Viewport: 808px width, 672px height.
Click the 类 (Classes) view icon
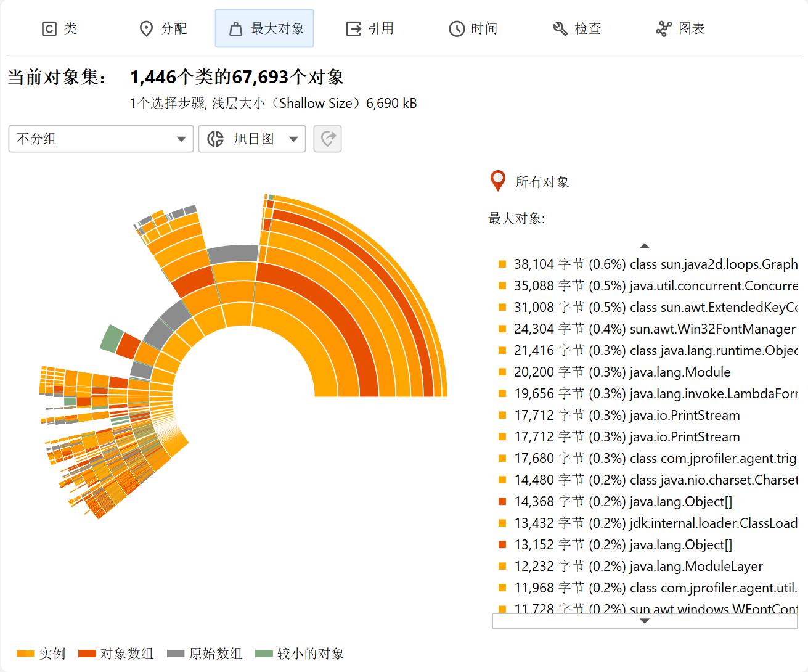[49, 29]
